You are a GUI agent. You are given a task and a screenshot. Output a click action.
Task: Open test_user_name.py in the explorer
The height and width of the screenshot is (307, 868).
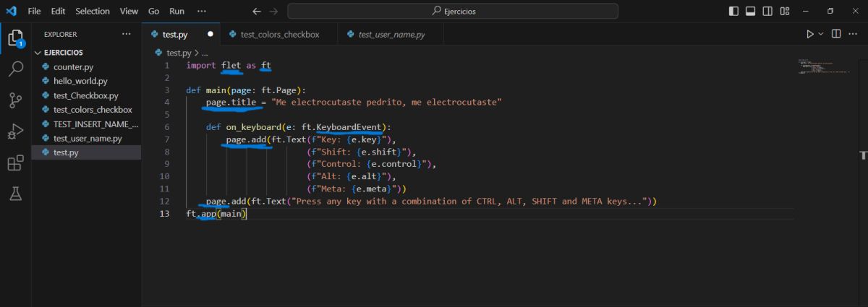(87, 138)
